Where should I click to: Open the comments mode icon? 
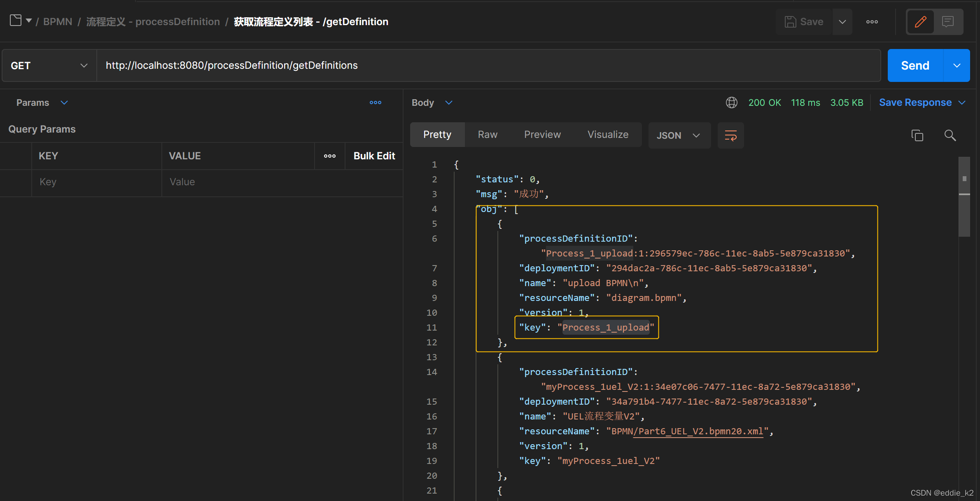tap(948, 21)
